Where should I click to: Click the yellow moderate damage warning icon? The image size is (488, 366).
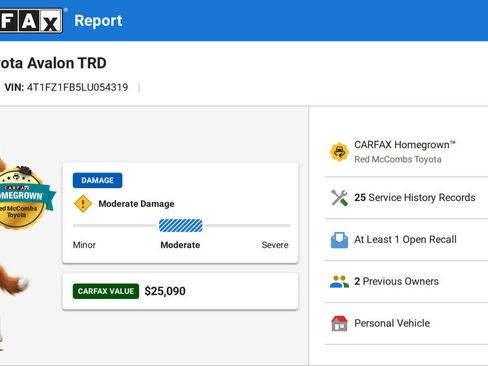pos(83,204)
